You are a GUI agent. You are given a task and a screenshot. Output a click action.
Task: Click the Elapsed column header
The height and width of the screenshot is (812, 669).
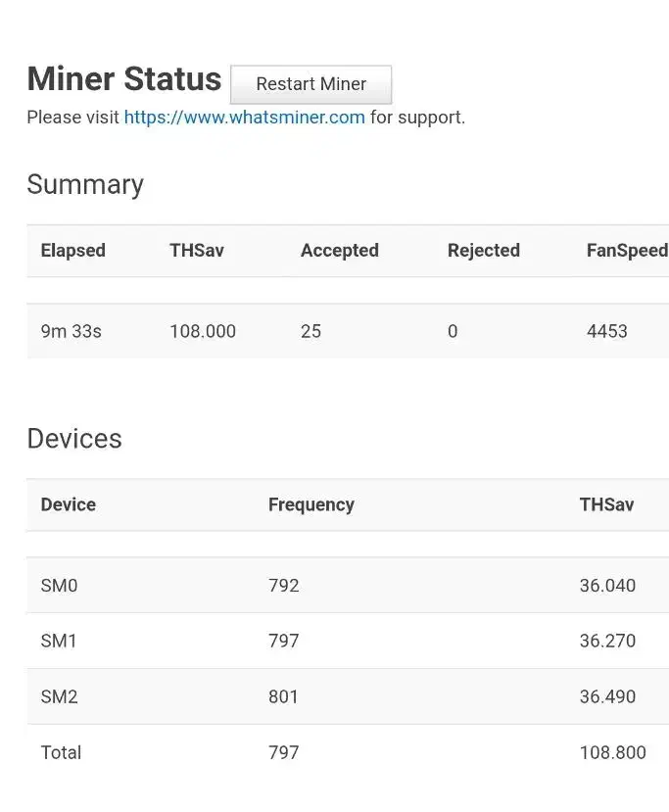point(72,251)
